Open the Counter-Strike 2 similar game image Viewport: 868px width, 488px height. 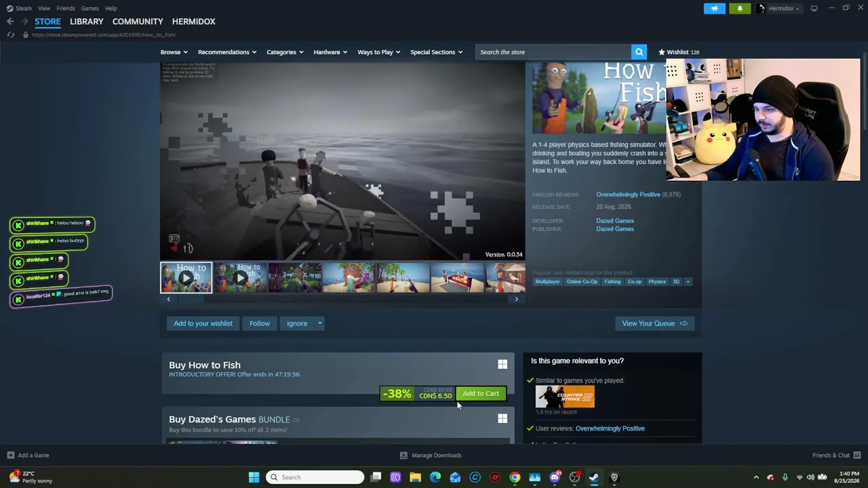(x=565, y=396)
